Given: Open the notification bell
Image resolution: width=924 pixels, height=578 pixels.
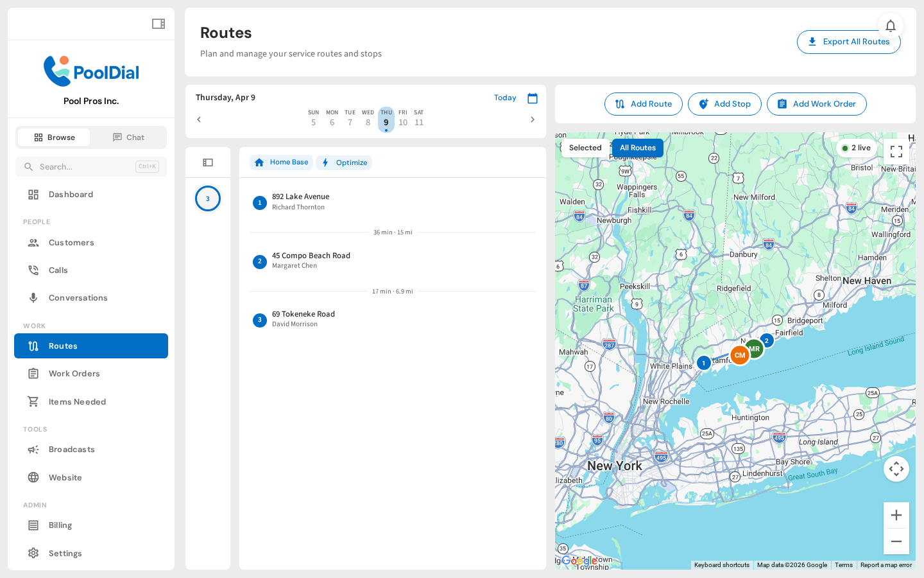Looking at the screenshot, I should (x=891, y=26).
